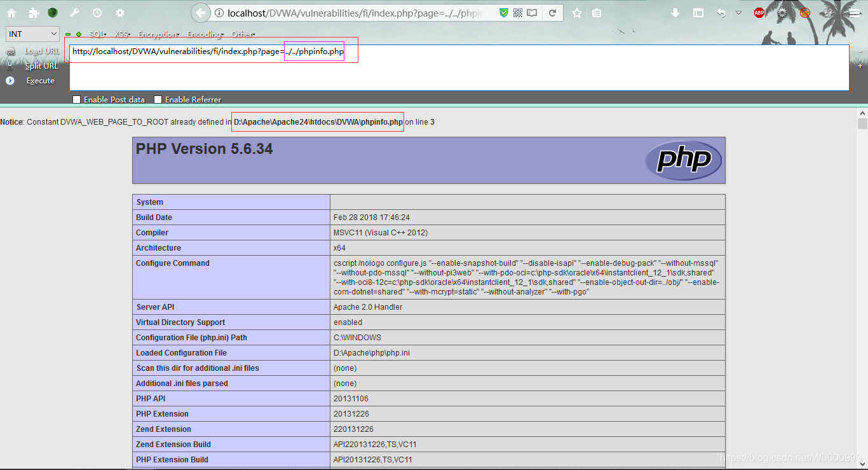Viewport: 868px width, 470px height.
Task: Click the page scrollbar up arrow
Action: point(862,113)
